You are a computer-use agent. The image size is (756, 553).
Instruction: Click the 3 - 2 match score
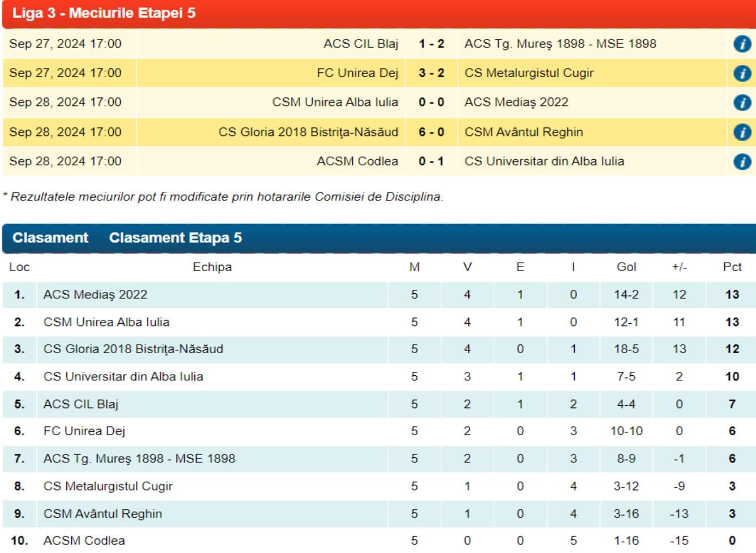click(432, 73)
